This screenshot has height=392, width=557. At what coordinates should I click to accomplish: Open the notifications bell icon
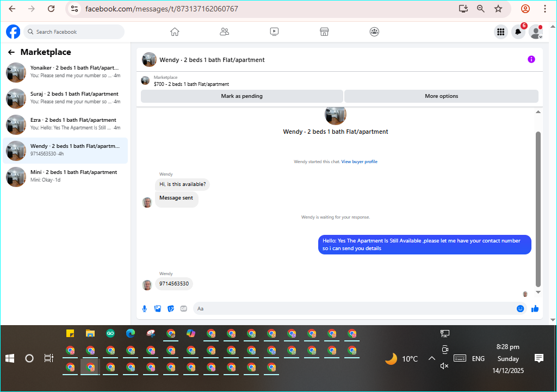point(518,32)
